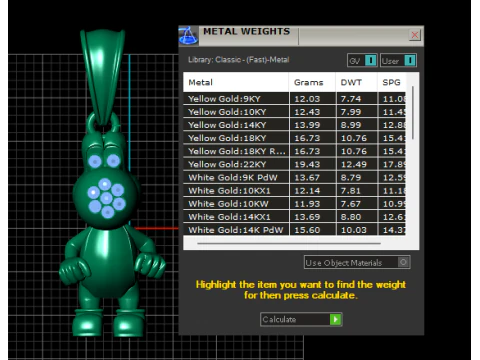Click the 12.03 grams cell
The image size is (480, 360).
click(313, 99)
